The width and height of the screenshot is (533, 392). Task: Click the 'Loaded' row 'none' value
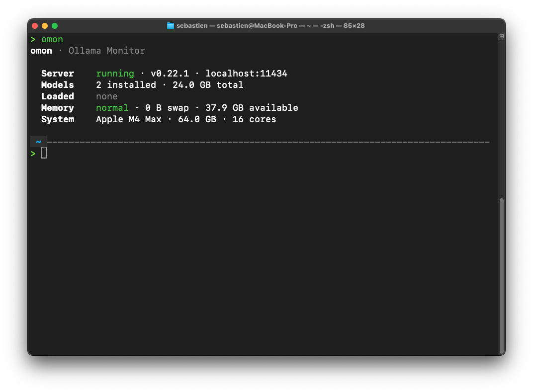pos(107,96)
